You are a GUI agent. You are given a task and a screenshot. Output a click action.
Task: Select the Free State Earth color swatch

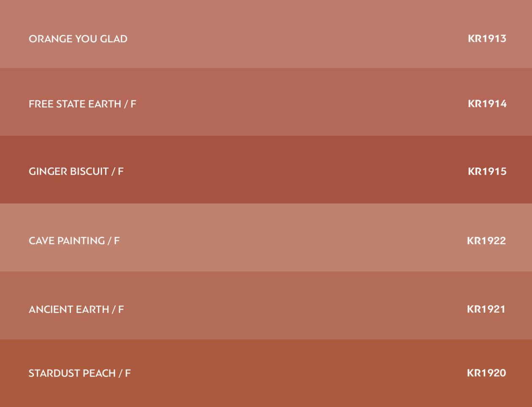[x=266, y=102]
